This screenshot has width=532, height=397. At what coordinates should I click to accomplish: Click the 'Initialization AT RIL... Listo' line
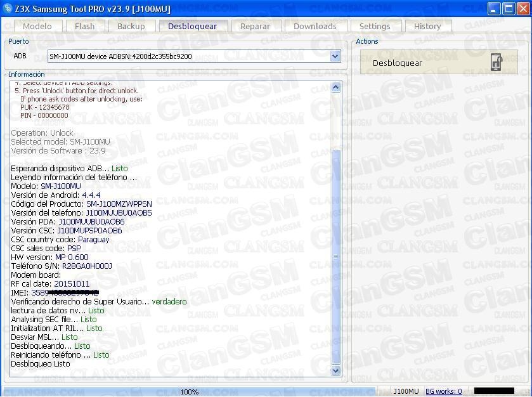click(x=56, y=328)
